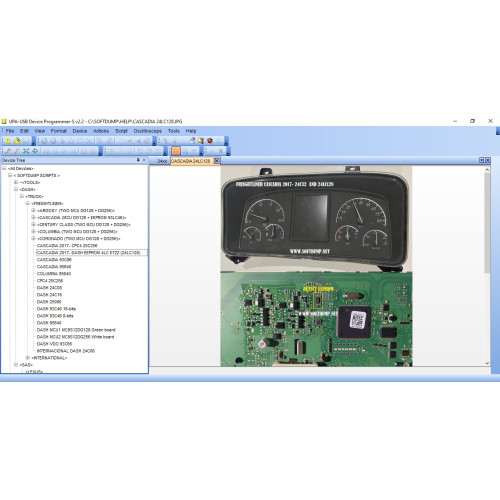The width and height of the screenshot is (500, 500).
Task: Click the red bug icon in toolbar
Action: 210,141
